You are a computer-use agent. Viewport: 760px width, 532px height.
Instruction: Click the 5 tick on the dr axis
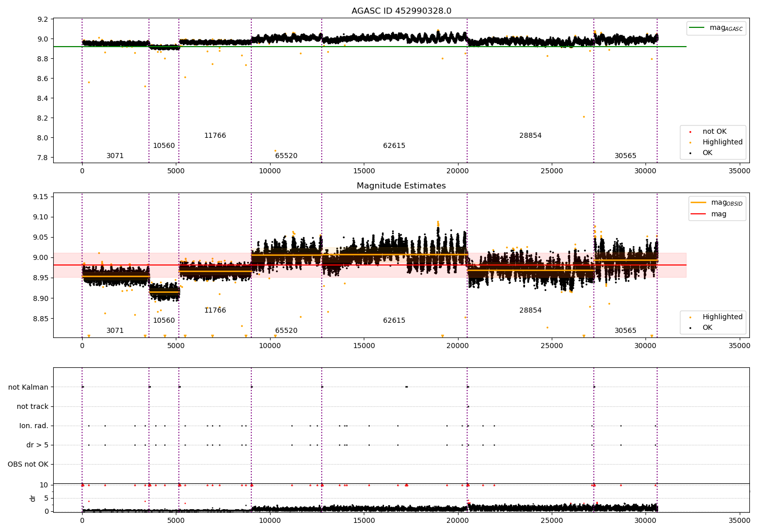47,498
